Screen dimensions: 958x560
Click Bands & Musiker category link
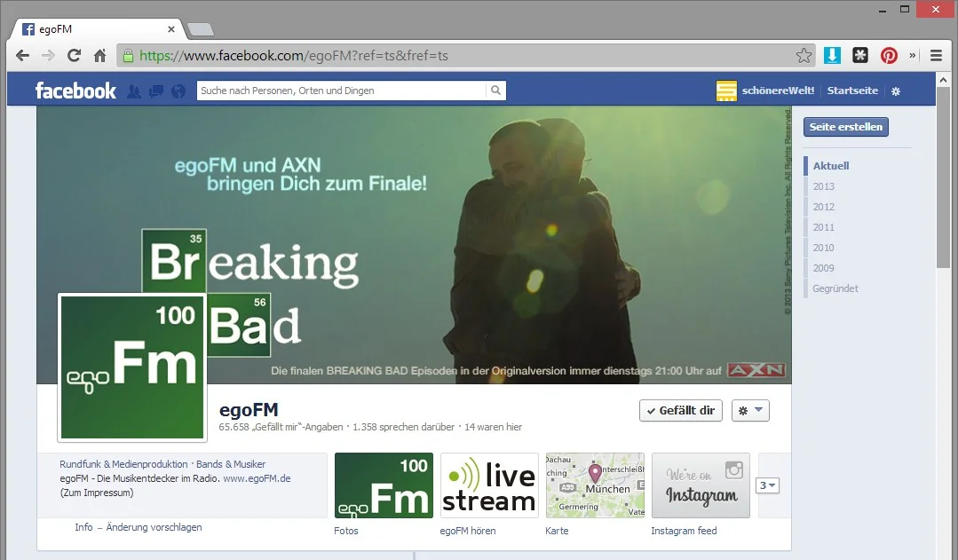point(231,464)
